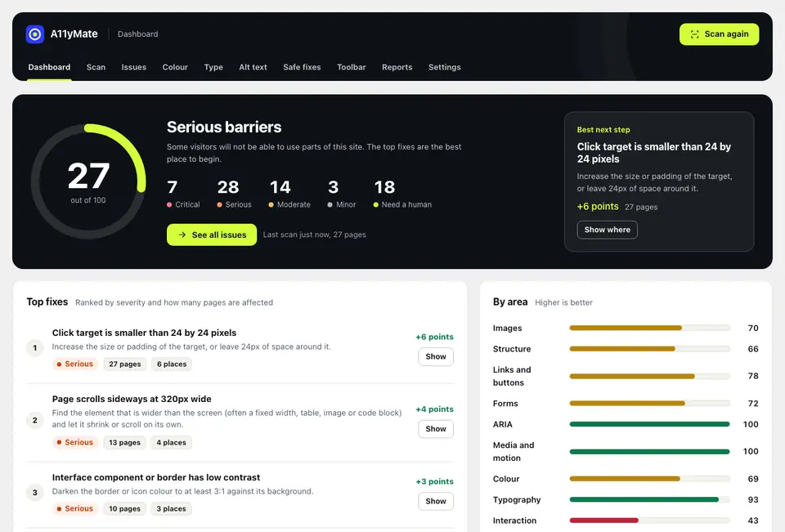Open the Type tab
The height and width of the screenshot is (532, 785).
[213, 67]
